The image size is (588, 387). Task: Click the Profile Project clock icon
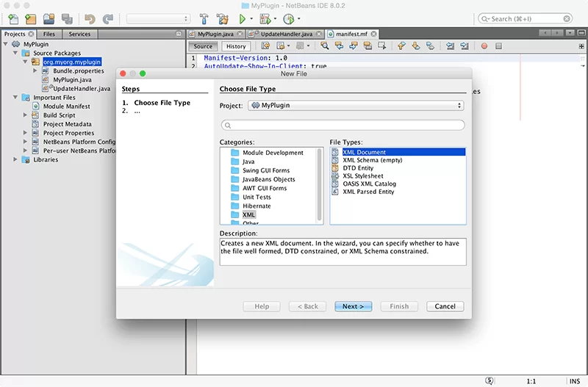point(288,19)
